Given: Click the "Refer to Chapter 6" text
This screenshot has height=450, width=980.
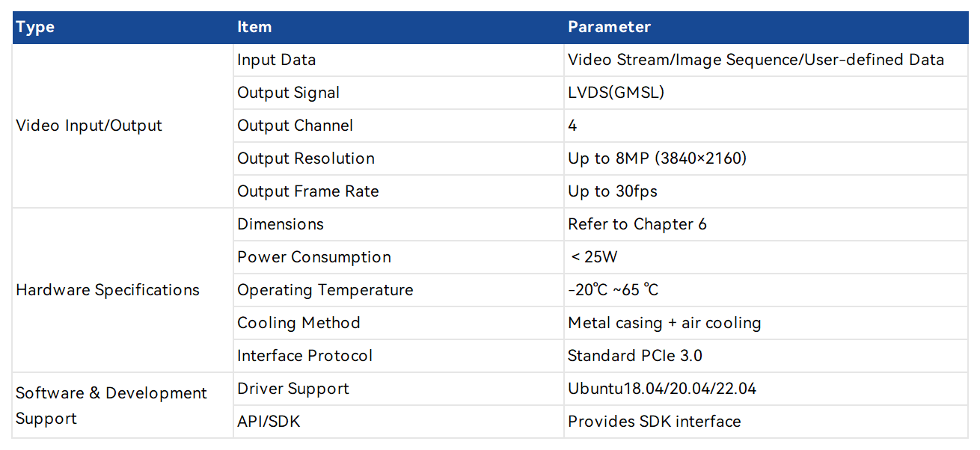Looking at the screenshot, I should pos(637,224).
